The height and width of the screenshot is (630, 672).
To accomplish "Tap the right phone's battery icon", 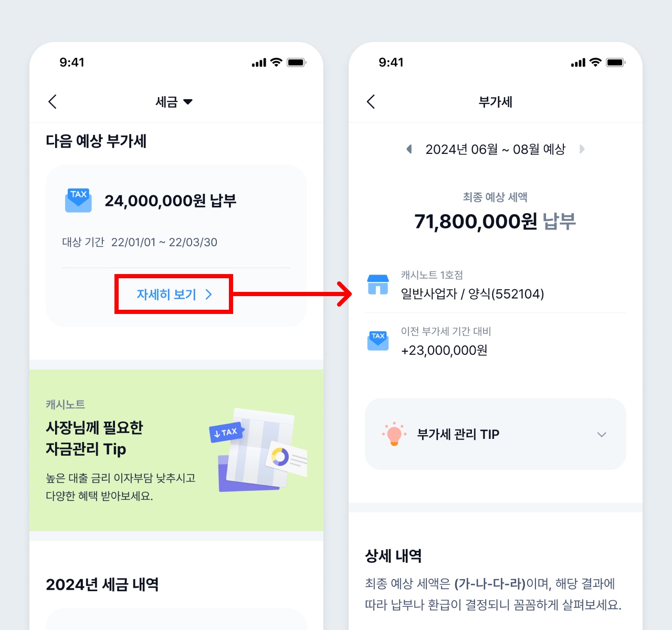I will pos(615,62).
